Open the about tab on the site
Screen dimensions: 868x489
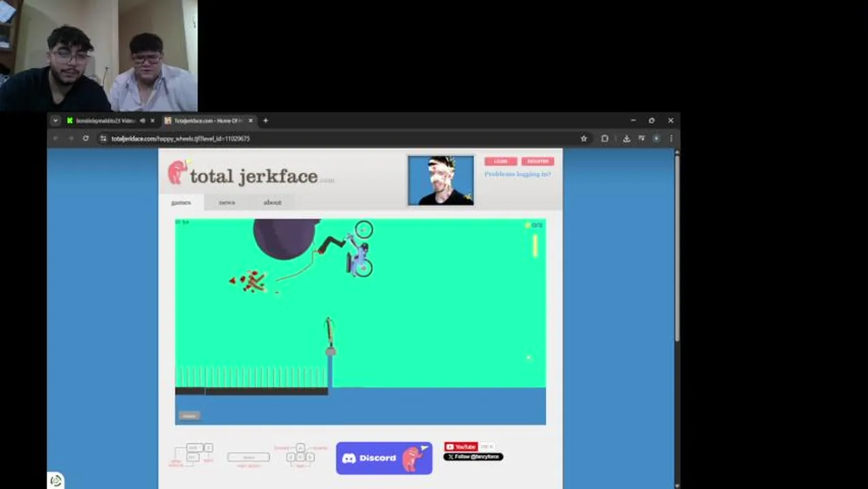[x=272, y=202]
